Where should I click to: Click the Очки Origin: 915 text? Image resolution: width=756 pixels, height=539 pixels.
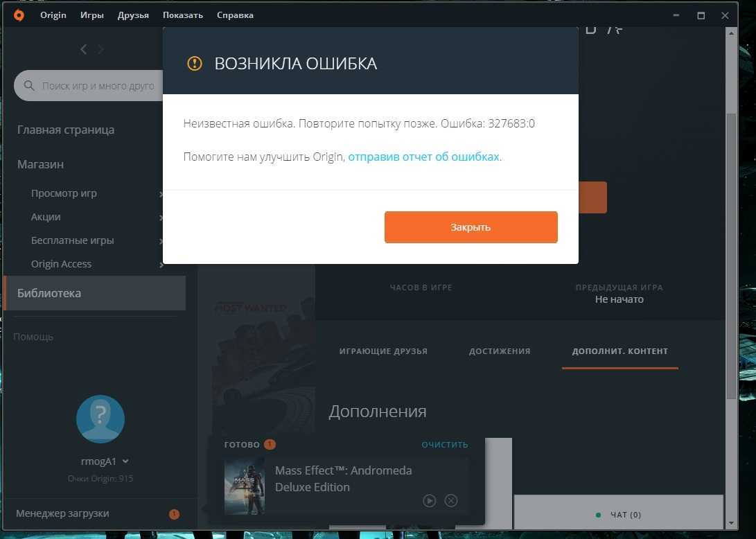[100, 479]
